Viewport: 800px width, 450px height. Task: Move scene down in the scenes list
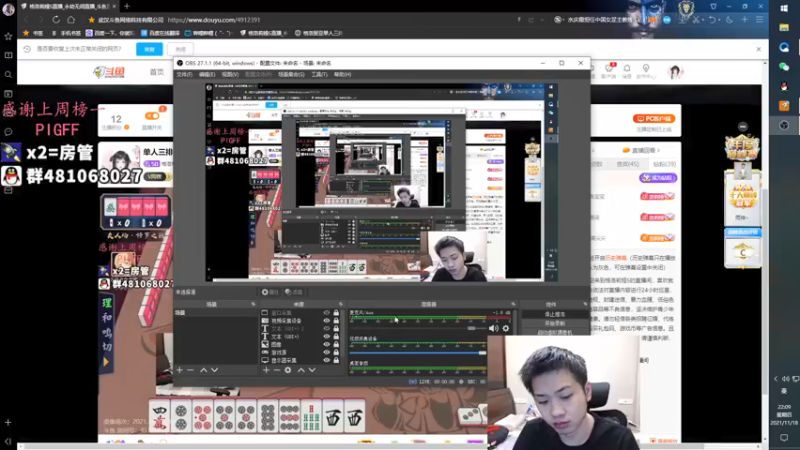tap(214, 370)
